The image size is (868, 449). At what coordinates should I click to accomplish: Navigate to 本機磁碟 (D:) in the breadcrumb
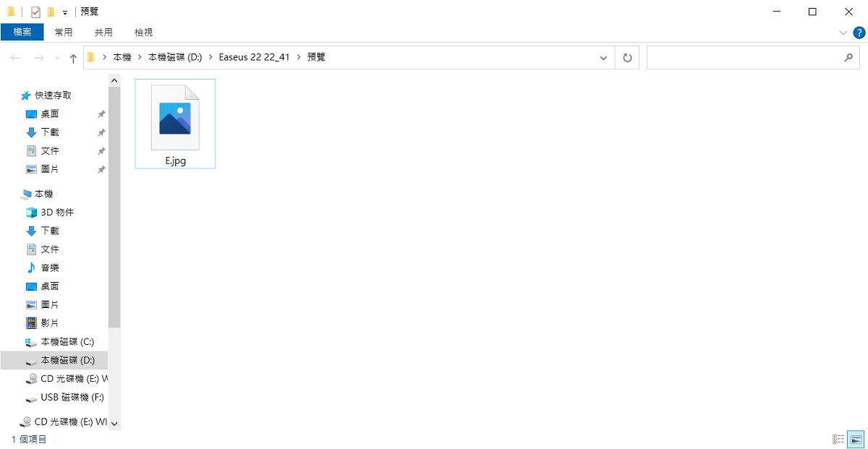click(175, 57)
